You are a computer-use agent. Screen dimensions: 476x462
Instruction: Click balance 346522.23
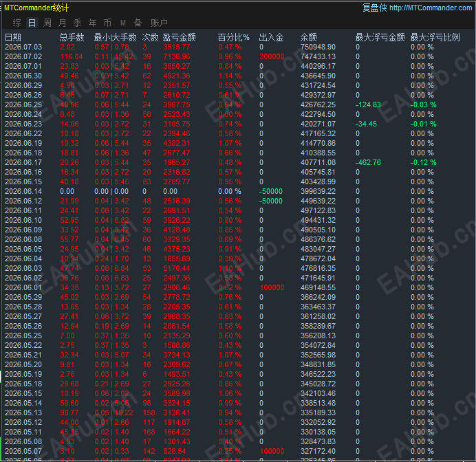pyautogui.click(x=318, y=374)
